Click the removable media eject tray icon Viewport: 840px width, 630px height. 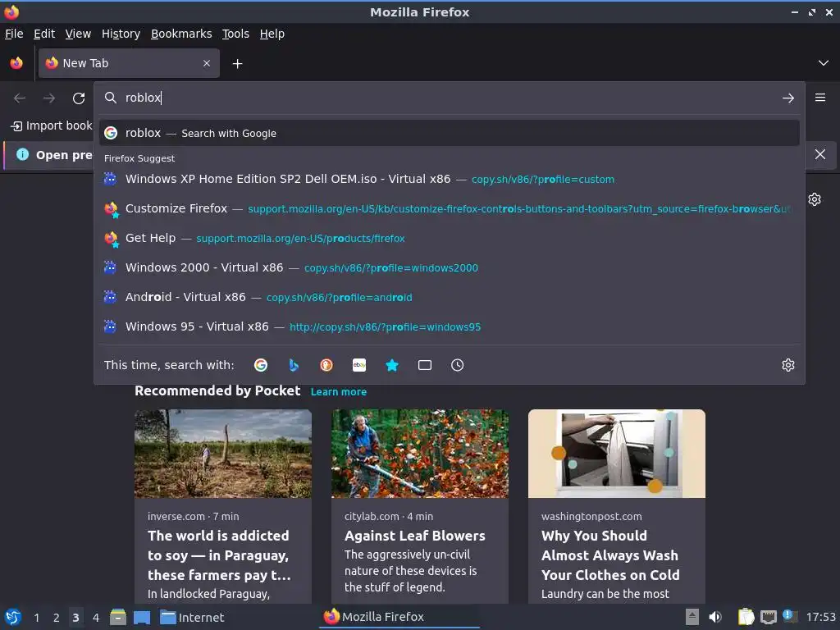pyautogui.click(x=692, y=617)
